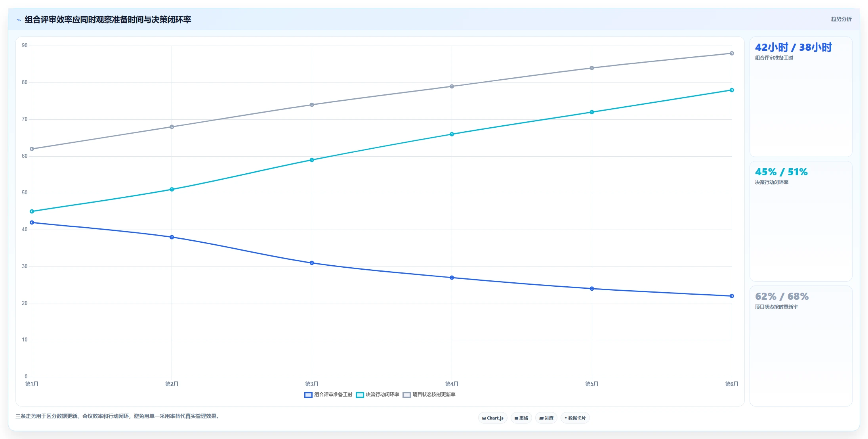Screen dimensions: 868x439
Task: Click the 趋势分析 label in the header
Action: coord(841,19)
